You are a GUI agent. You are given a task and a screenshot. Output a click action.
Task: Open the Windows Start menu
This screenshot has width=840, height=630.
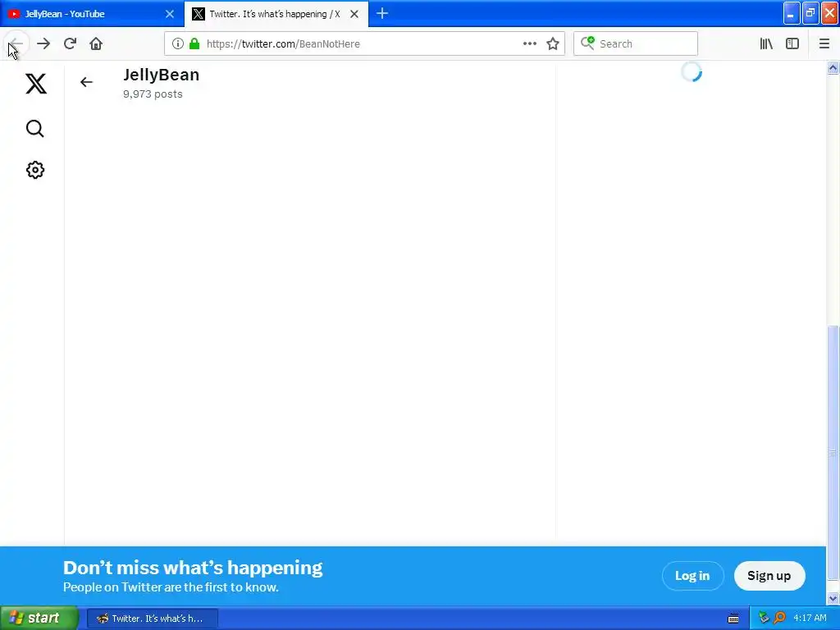39,619
